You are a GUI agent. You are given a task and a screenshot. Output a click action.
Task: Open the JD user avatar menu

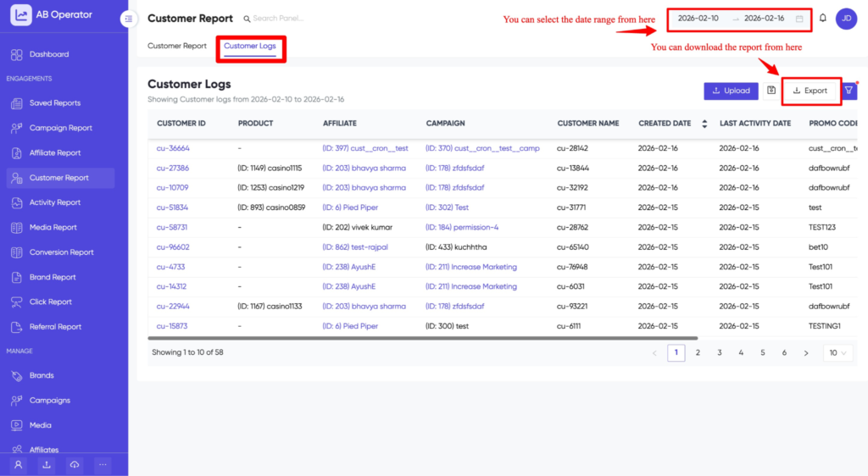[x=847, y=19]
